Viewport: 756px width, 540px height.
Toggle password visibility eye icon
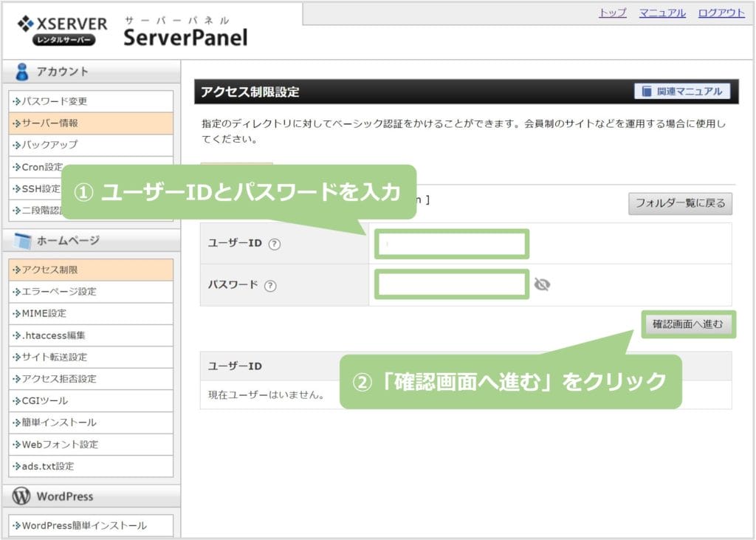[543, 285]
